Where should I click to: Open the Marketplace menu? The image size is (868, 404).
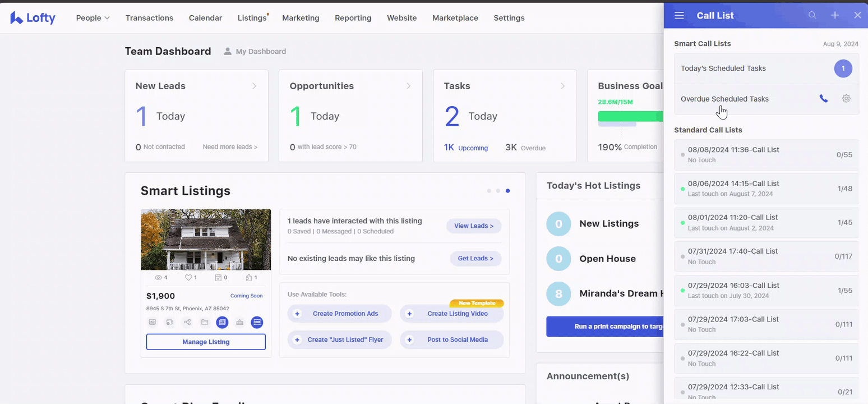point(455,18)
